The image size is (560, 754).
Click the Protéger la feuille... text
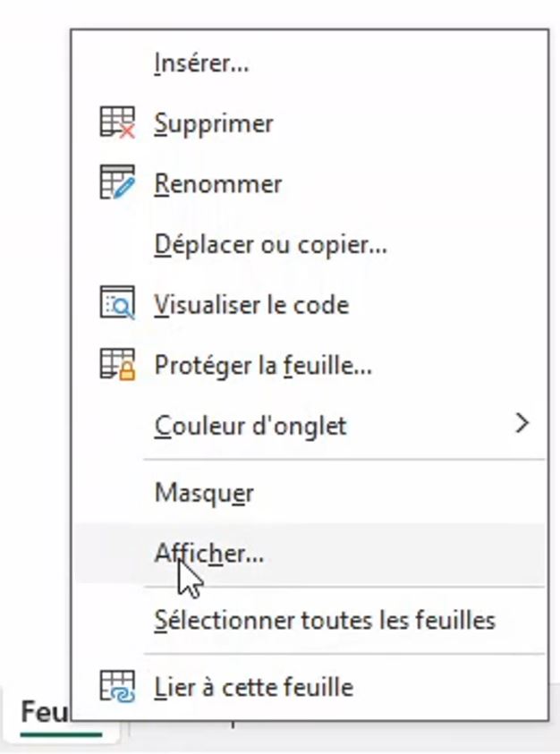point(263,365)
